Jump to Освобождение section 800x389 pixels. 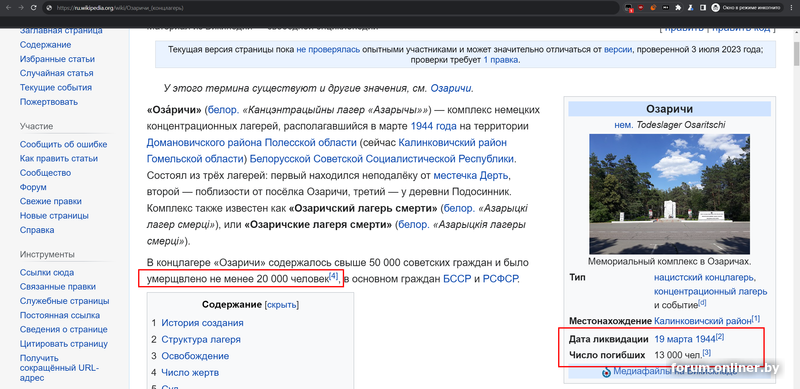(195, 356)
